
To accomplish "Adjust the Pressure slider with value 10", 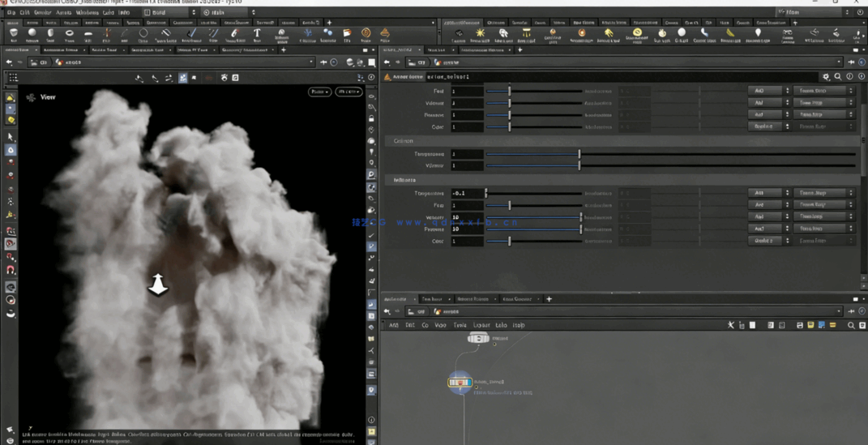I will (x=533, y=229).
